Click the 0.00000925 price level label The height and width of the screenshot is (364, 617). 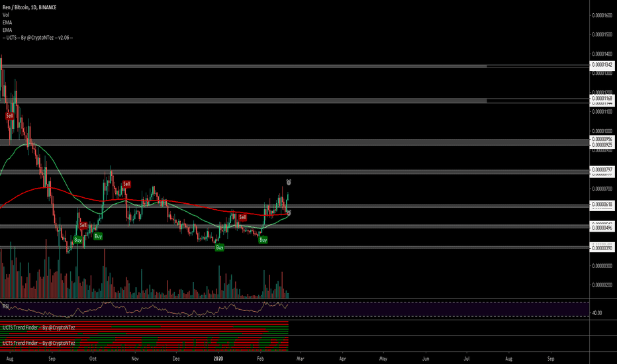pyautogui.click(x=602, y=145)
